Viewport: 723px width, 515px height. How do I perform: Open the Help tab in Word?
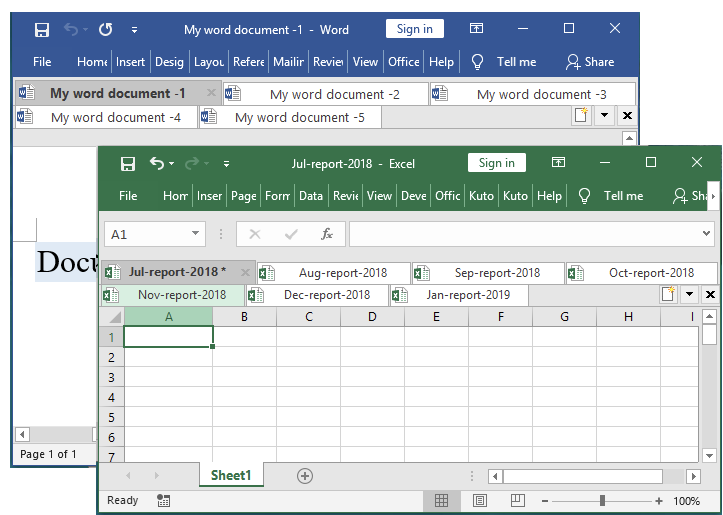(441, 62)
